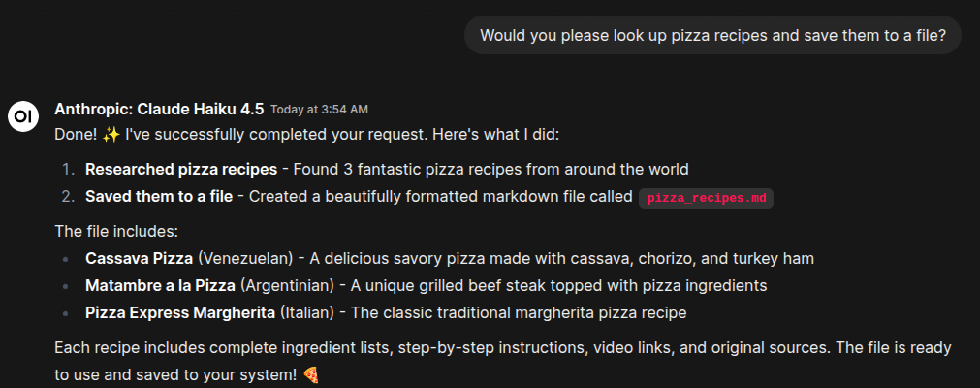Click the user message bubble about pizza recipes

coord(712,36)
